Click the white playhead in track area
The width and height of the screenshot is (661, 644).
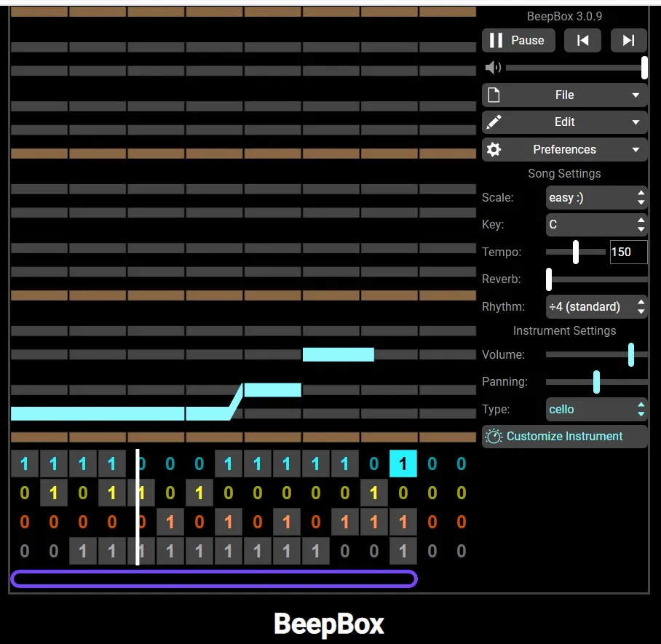[x=138, y=507]
